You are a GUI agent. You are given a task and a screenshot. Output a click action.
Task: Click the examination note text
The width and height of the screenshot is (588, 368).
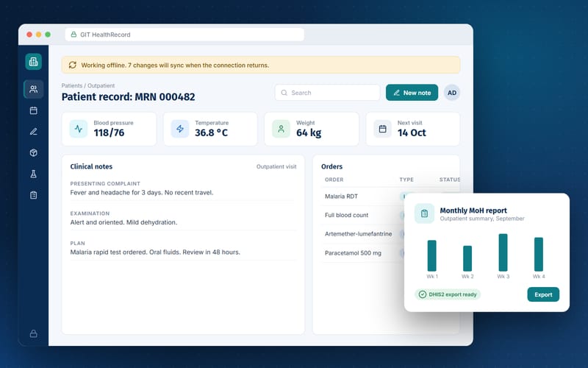(123, 222)
